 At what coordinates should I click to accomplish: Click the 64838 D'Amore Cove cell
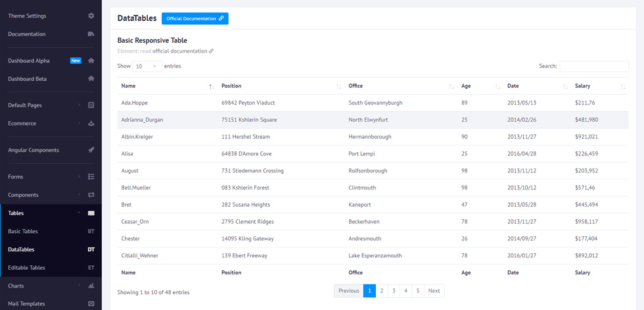coord(281,154)
